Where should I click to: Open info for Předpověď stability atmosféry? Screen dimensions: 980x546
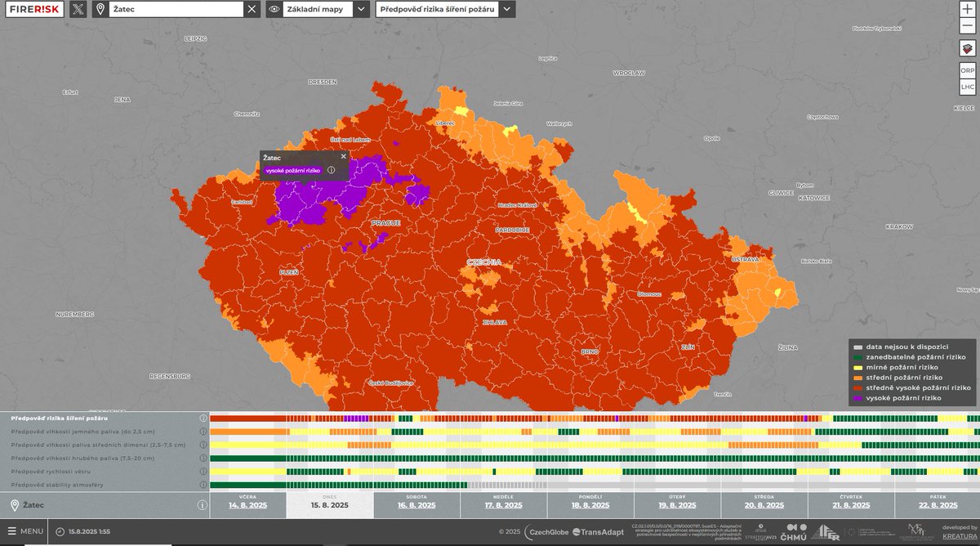(x=203, y=486)
